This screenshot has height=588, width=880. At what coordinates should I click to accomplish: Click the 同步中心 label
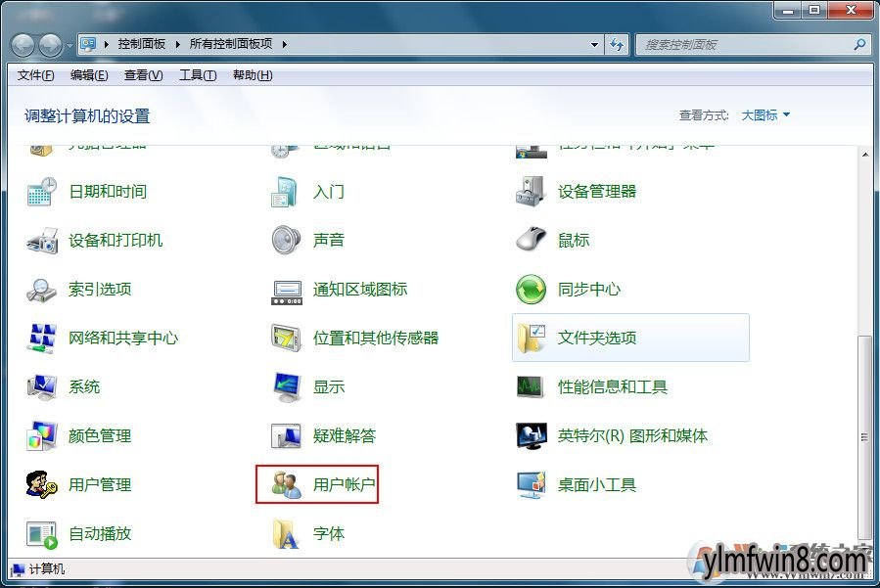click(588, 290)
